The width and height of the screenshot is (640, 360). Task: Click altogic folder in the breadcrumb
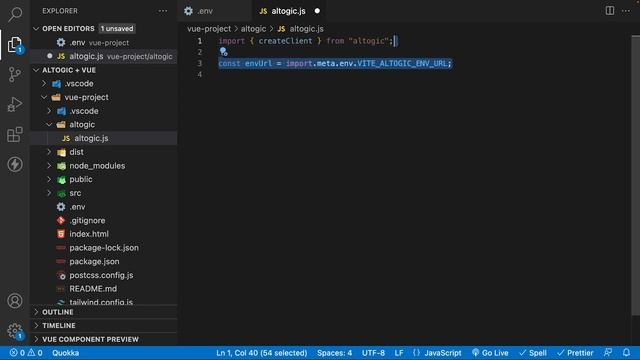pos(253,29)
